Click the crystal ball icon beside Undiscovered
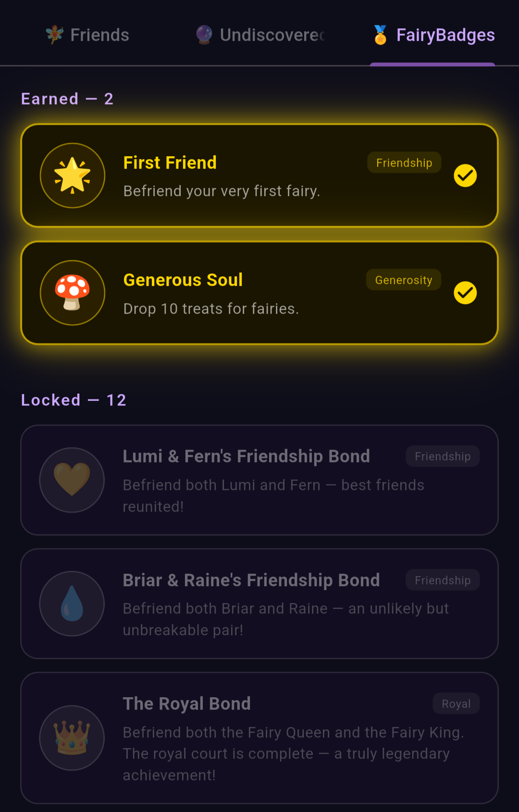 tap(204, 35)
